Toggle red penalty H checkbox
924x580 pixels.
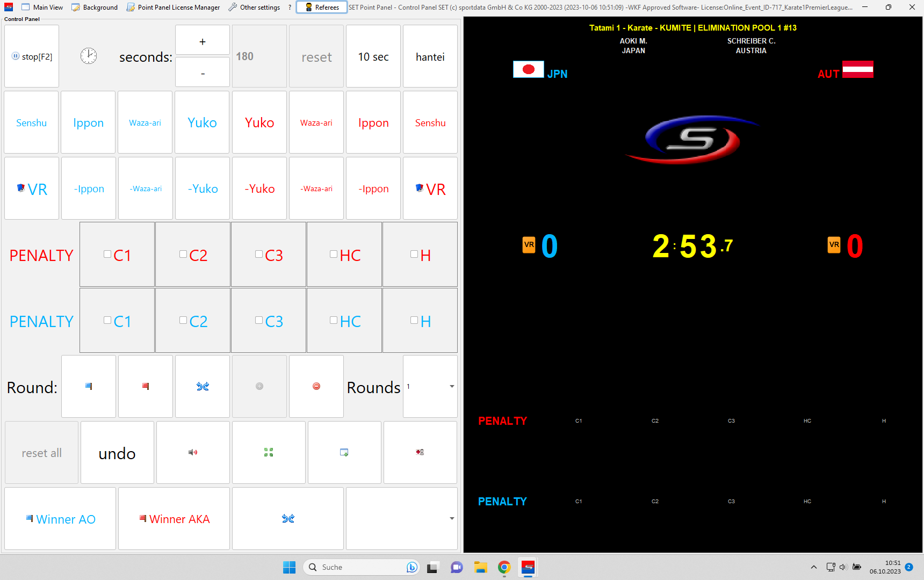414,255
